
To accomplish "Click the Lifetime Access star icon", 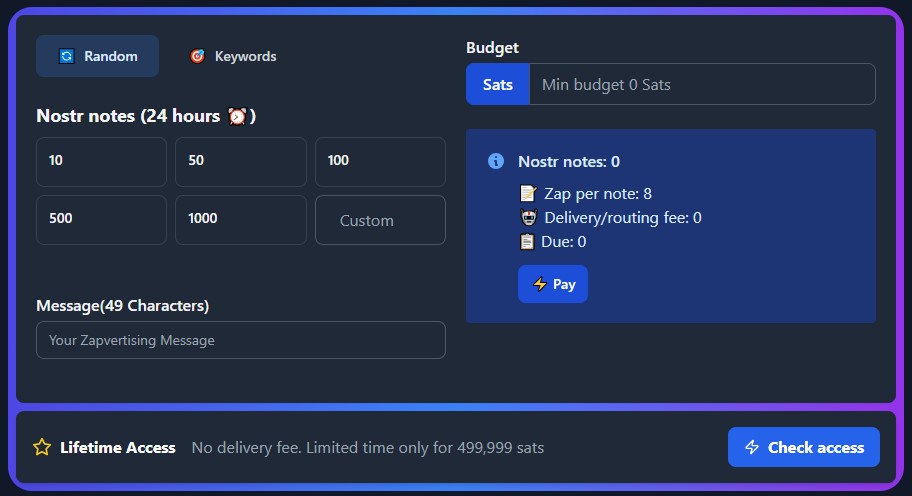I will coord(42,447).
